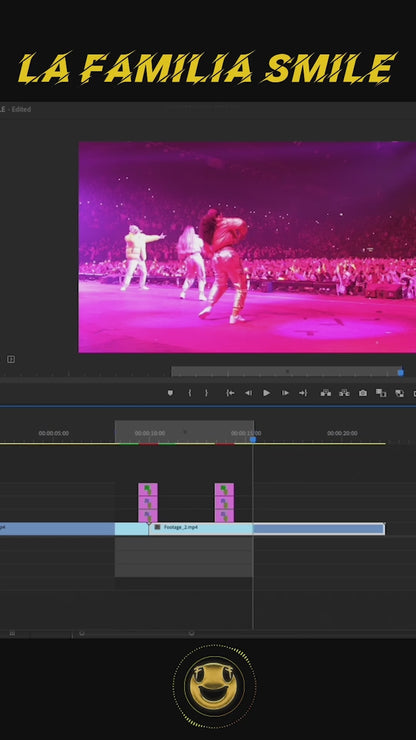The height and width of the screenshot is (740, 416).
Task: Click the LA FAMILIA SMILE title banner
Action: coord(207,68)
